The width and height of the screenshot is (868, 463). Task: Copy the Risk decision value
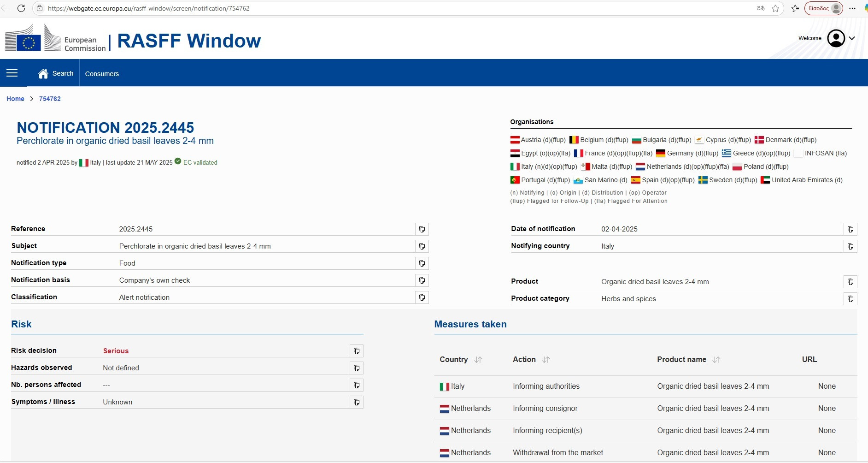point(356,351)
